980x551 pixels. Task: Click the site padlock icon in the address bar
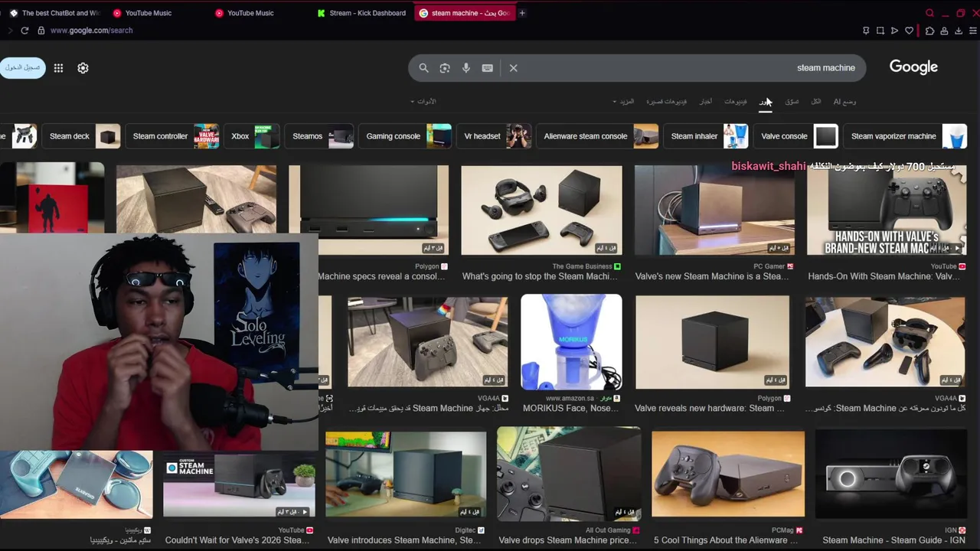41,31
